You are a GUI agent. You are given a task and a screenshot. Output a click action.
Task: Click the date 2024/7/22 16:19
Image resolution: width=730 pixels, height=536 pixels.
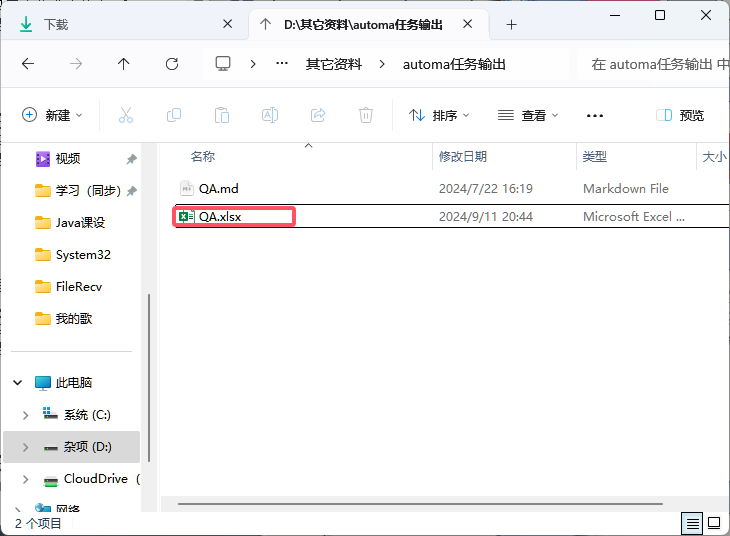[x=486, y=189]
